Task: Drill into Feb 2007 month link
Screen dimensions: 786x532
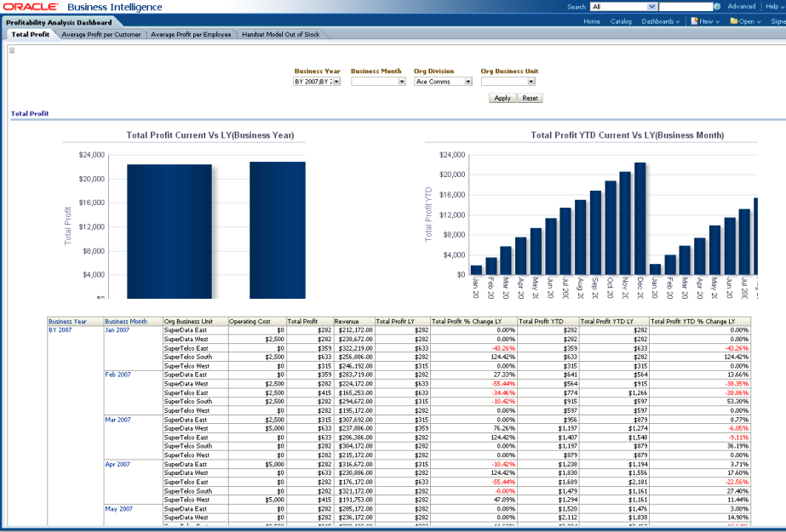Action: (118, 375)
